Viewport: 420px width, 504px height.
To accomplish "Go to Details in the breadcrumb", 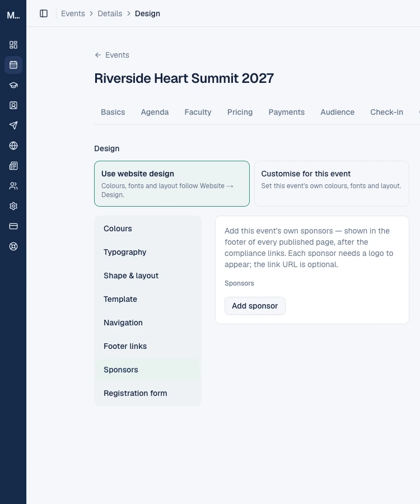I will [110, 13].
